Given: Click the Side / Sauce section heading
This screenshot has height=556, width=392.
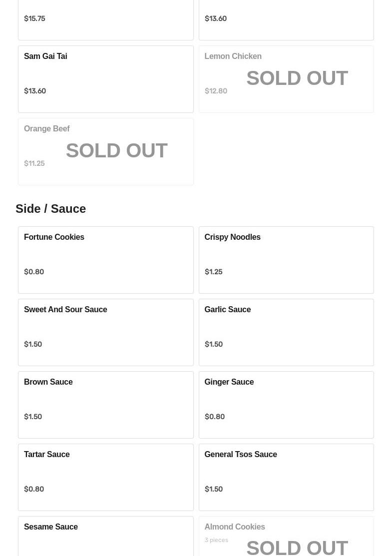Looking at the screenshot, I should (50, 208).
